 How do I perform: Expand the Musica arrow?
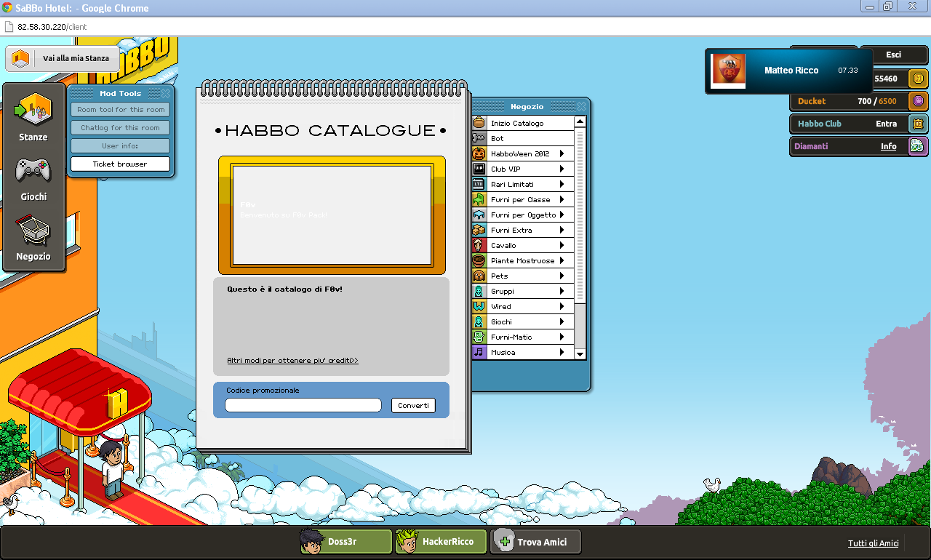point(562,352)
